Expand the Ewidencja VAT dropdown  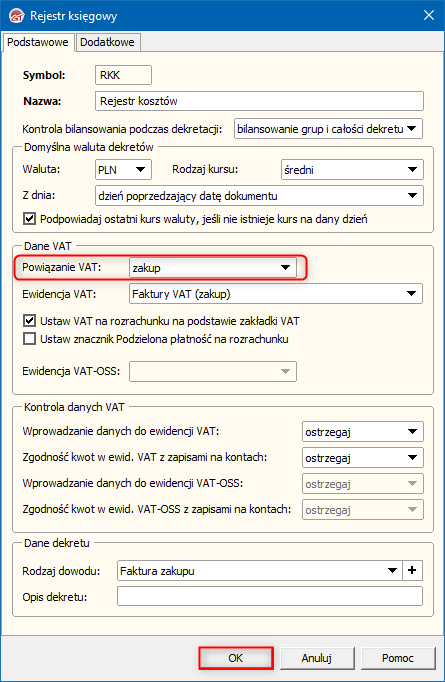pos(276,294)
